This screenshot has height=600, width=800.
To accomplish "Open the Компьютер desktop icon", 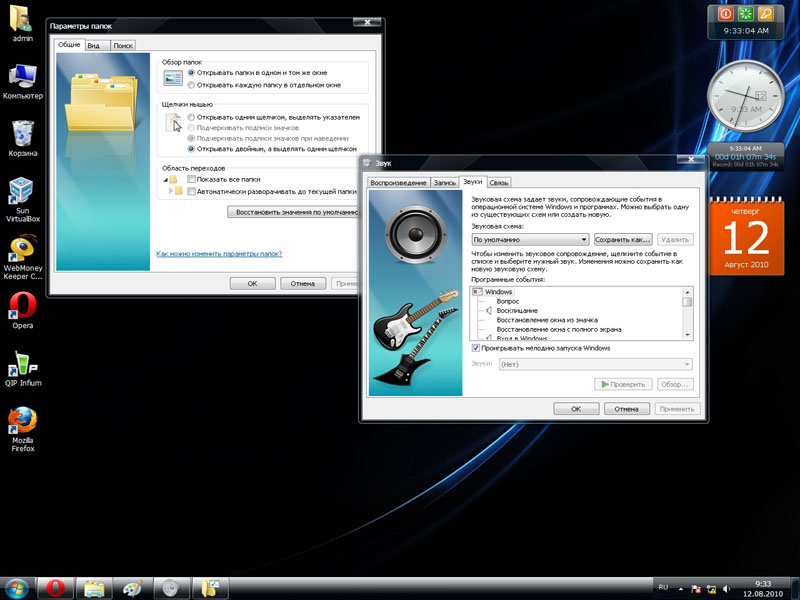I will [22, 82].
